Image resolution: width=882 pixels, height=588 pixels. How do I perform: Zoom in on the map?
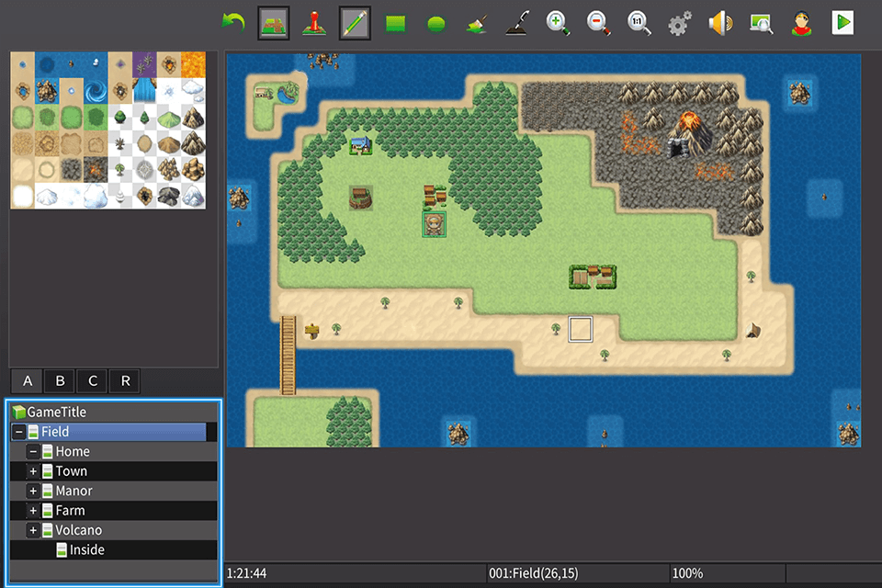(558, 22)
